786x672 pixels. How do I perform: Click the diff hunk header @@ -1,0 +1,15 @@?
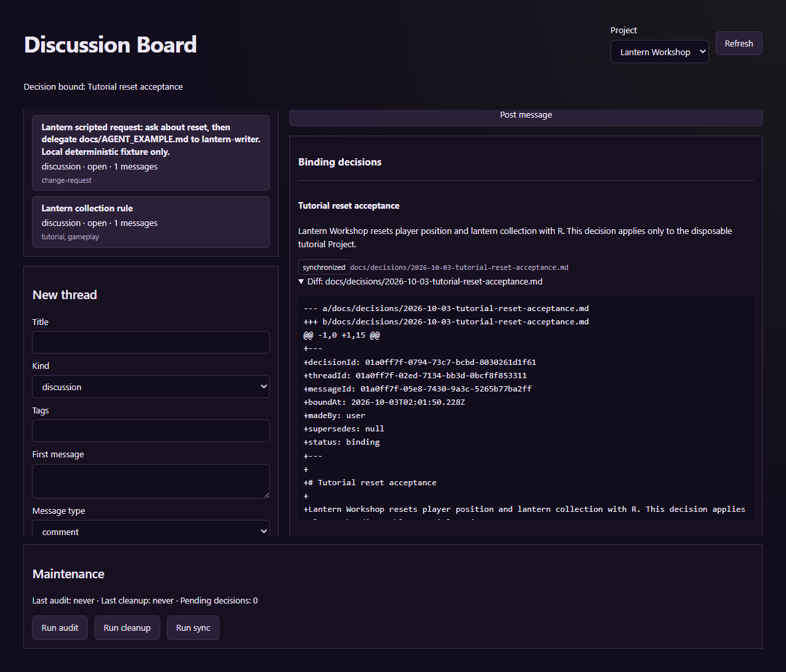coord(342,335)
